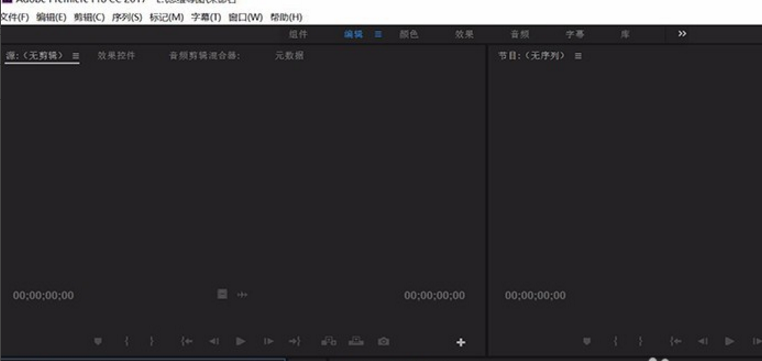Open the 编辑 workspace options menu
Image resolution: width=762 pixels, height=361 pixels.
(378, 34)
